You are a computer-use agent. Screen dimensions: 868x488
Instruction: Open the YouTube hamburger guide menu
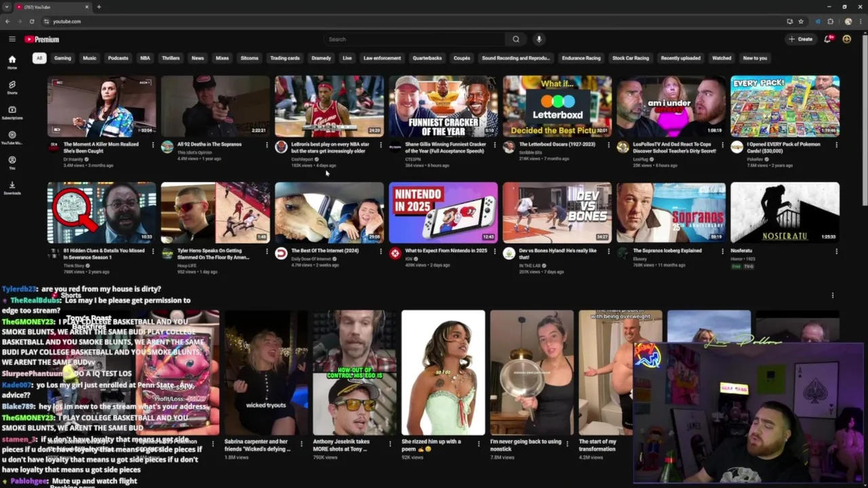click(12, 39)
